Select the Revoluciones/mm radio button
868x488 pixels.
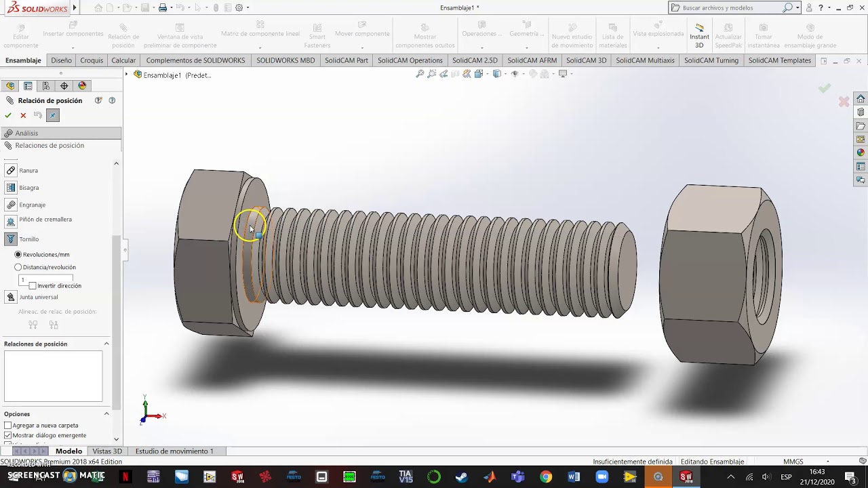coord(18,254)
